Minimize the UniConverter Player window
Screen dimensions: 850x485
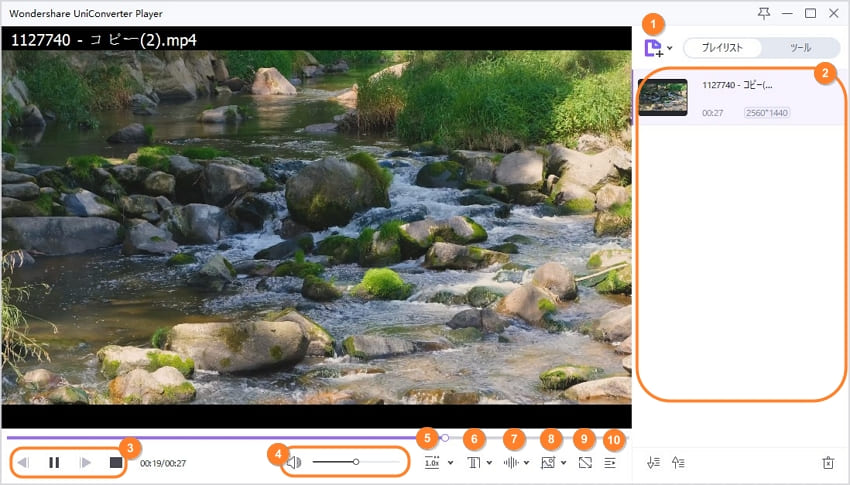[787, 14]
